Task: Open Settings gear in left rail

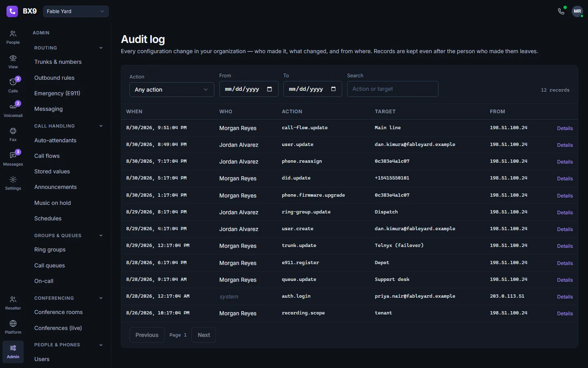Action: 13,183
